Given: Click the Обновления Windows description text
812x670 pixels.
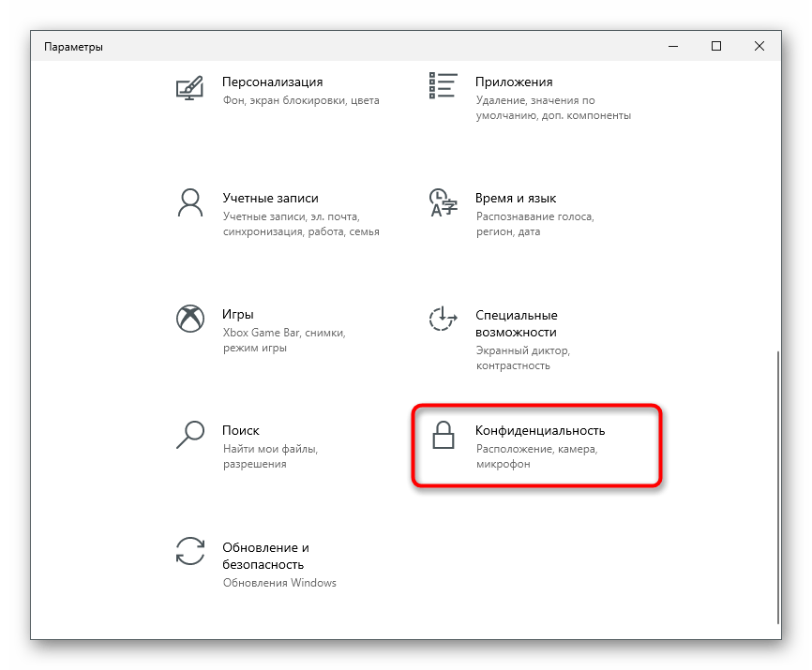Looking at the screenshot, I should click(x=279, y=583).
